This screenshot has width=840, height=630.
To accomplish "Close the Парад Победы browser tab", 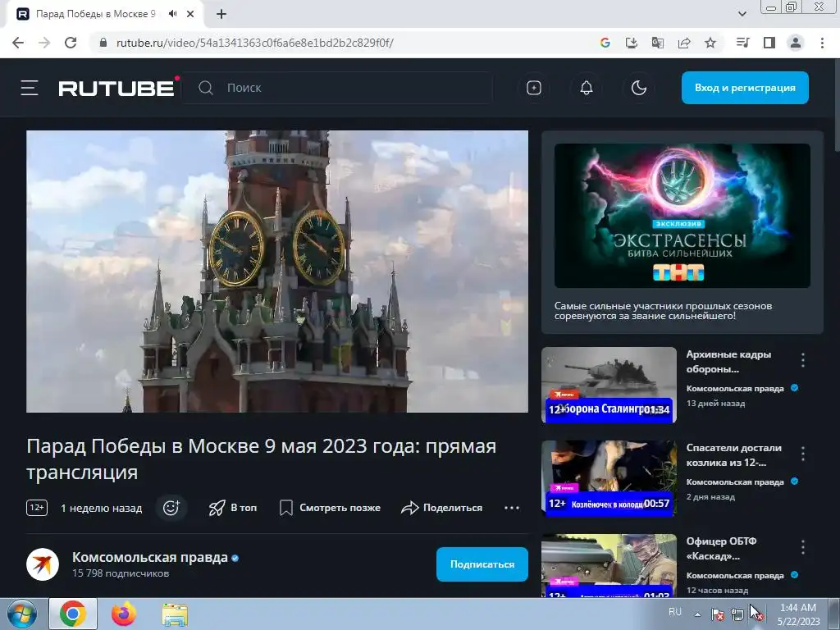I will [x=190, y=14].
